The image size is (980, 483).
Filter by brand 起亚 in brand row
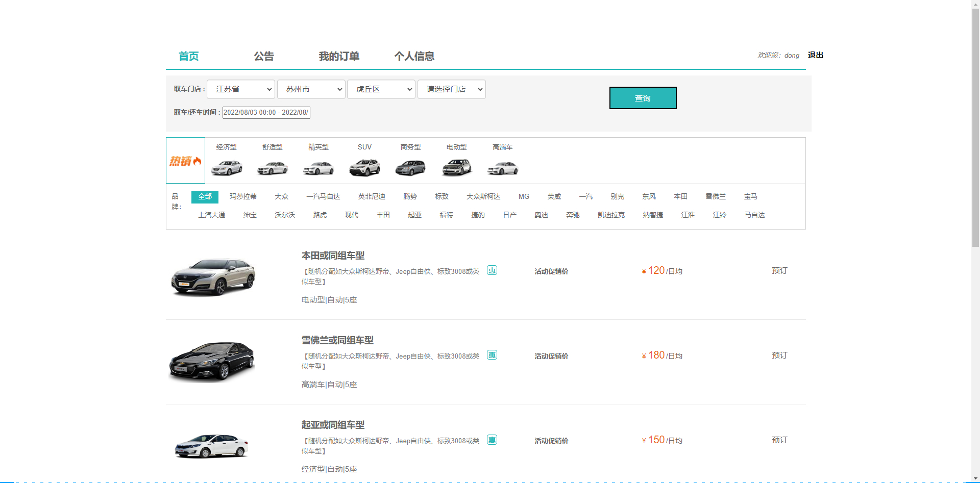415,215
